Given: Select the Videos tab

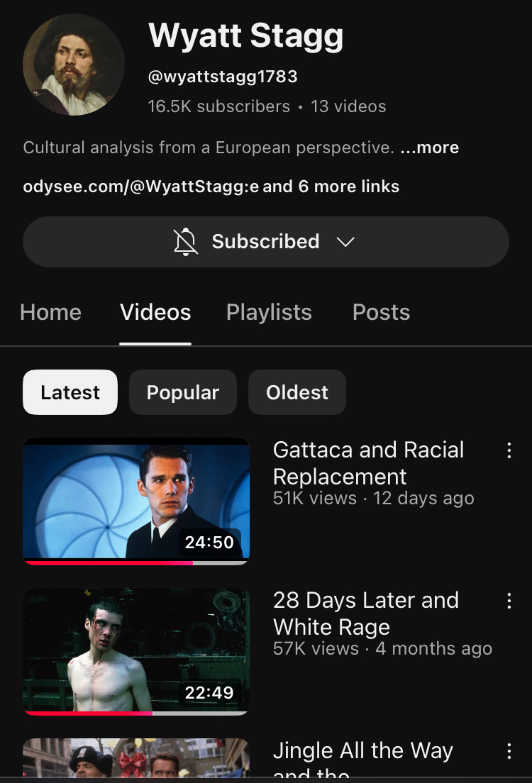Looking at the screenshot, I should tap(155, 313).
